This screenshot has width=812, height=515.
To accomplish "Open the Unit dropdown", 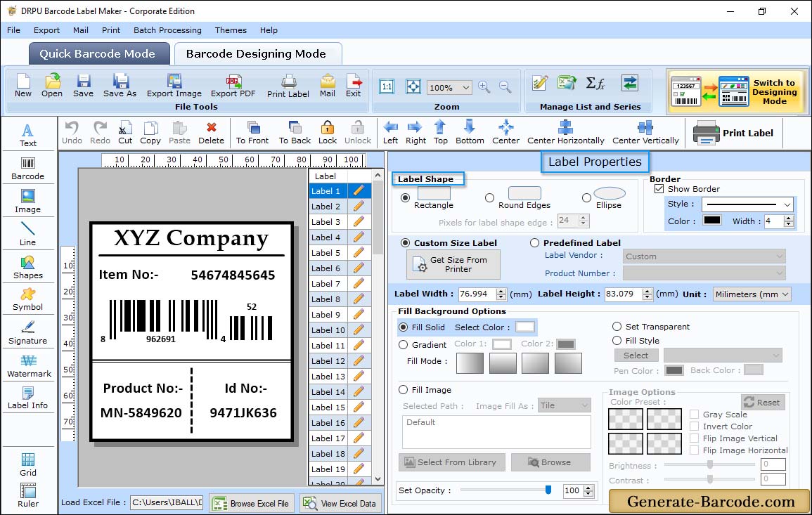I will click(x=785, y=294).
